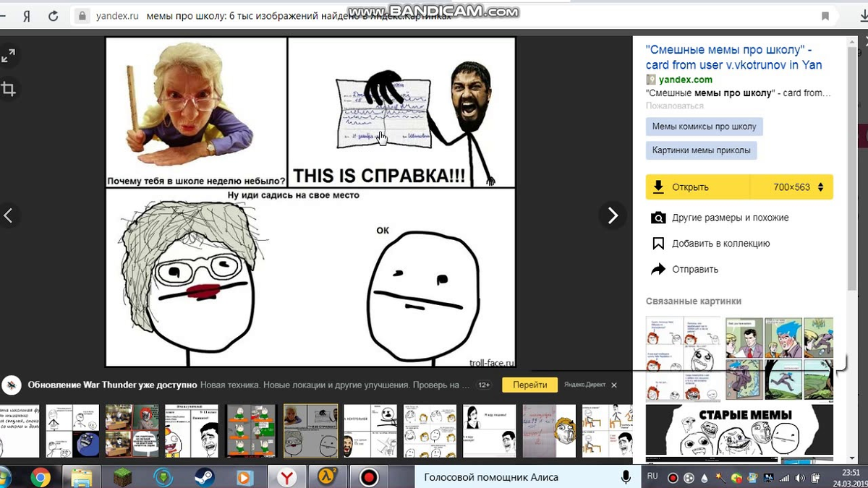This screenshot has width=868, height=488.
Task: Launch Half-Life 2 from the taskbar
Action: 328,477
